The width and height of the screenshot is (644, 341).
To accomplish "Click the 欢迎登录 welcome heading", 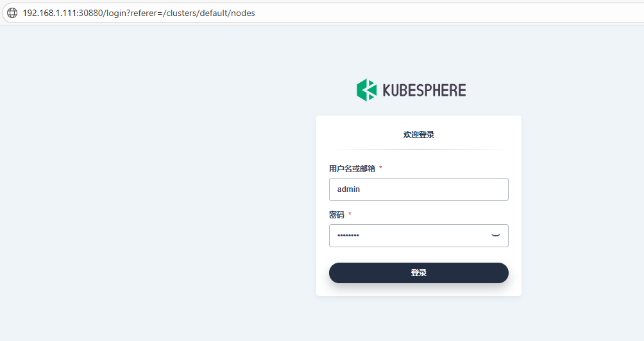I will coord(418,134).
